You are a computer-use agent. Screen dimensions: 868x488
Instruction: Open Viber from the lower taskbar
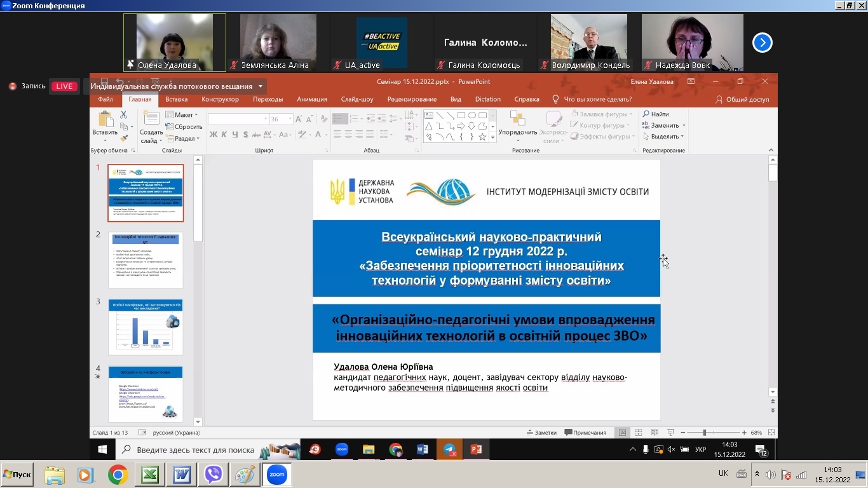point(214,475)
